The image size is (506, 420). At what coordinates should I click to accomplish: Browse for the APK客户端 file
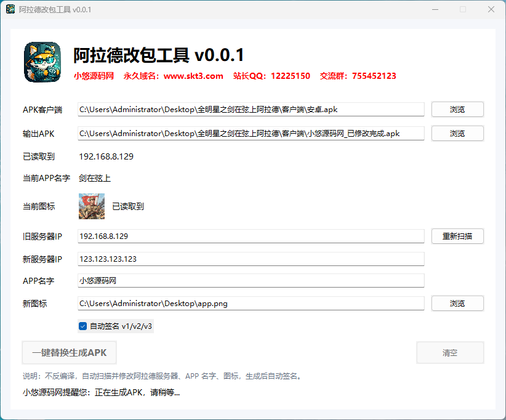click(x=457, y=110)
